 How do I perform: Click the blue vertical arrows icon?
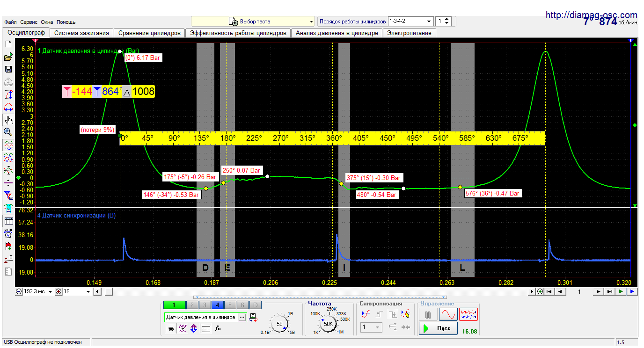point(194,329)
